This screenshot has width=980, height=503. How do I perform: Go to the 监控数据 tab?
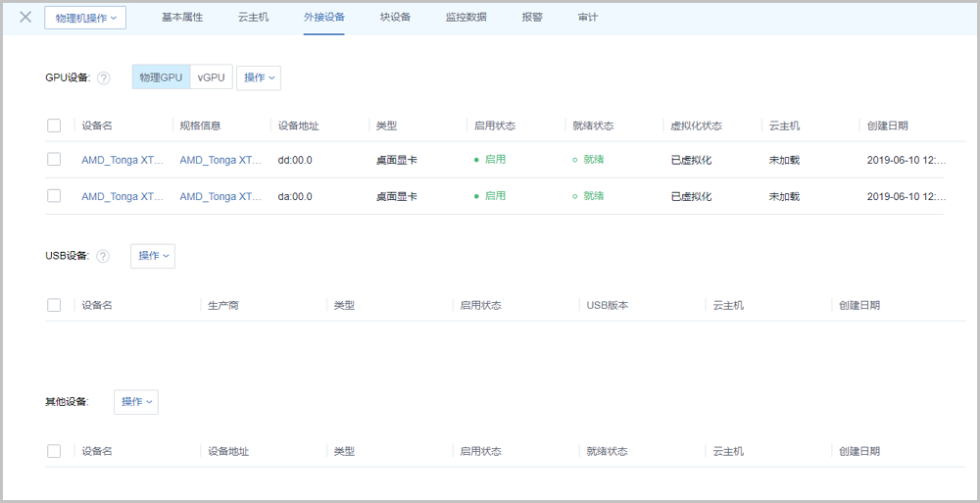[x=465, y=18]
